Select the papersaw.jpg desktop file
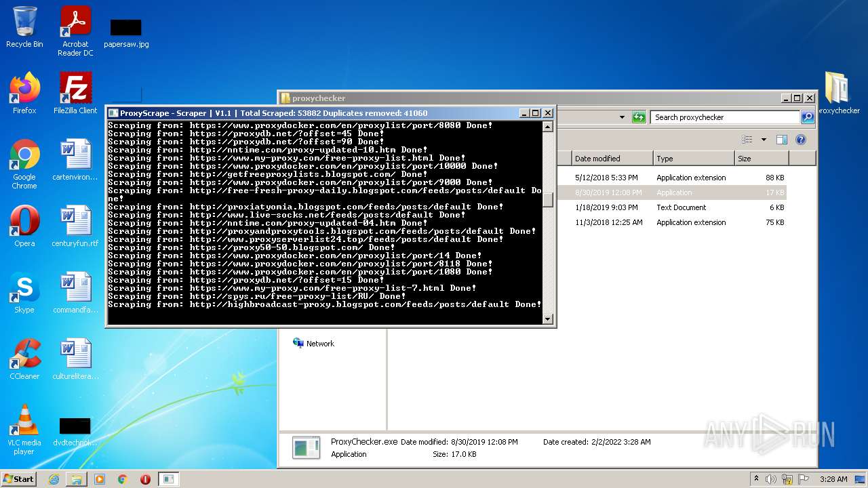This screenshot has width=868, height=488. (126, 33)
